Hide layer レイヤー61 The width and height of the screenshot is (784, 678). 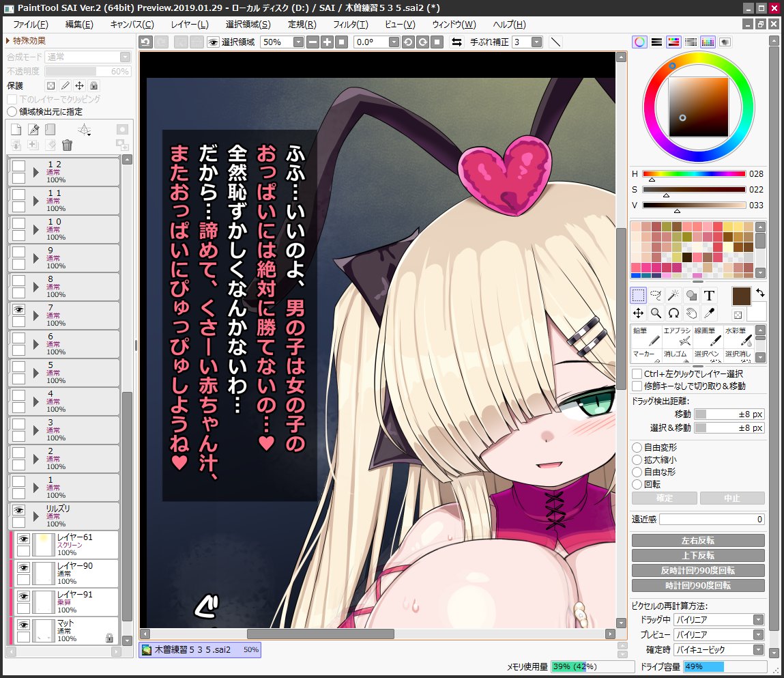23,539
